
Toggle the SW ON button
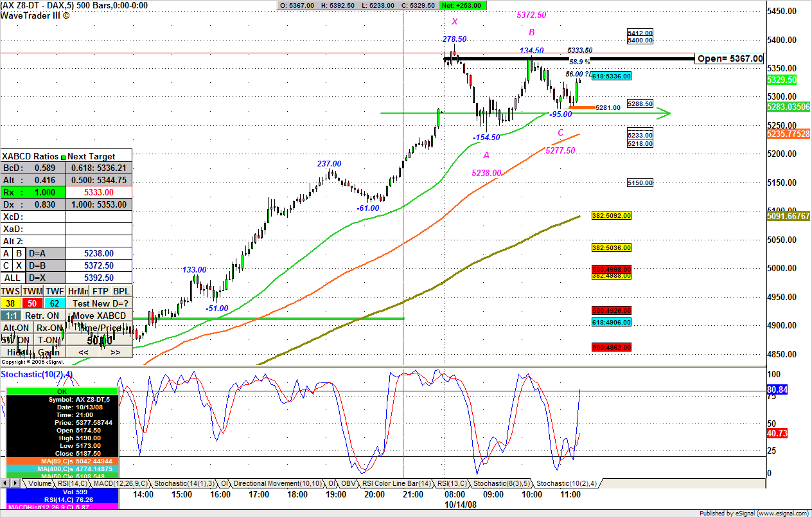point(16,340)
